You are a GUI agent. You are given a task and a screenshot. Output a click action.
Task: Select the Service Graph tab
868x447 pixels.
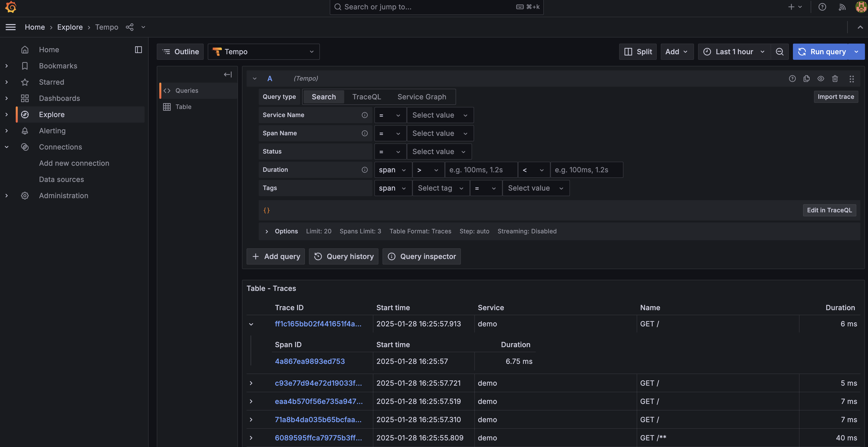(422, 97)
